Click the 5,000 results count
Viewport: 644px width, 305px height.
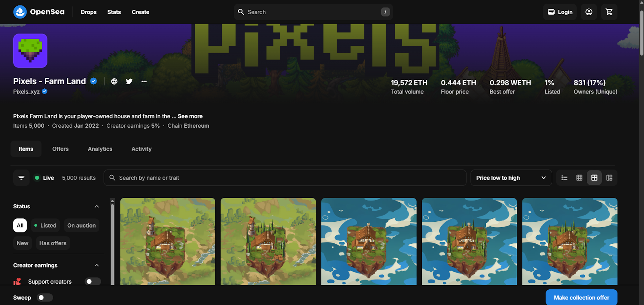pyautogui.click(x=79, y=178)
